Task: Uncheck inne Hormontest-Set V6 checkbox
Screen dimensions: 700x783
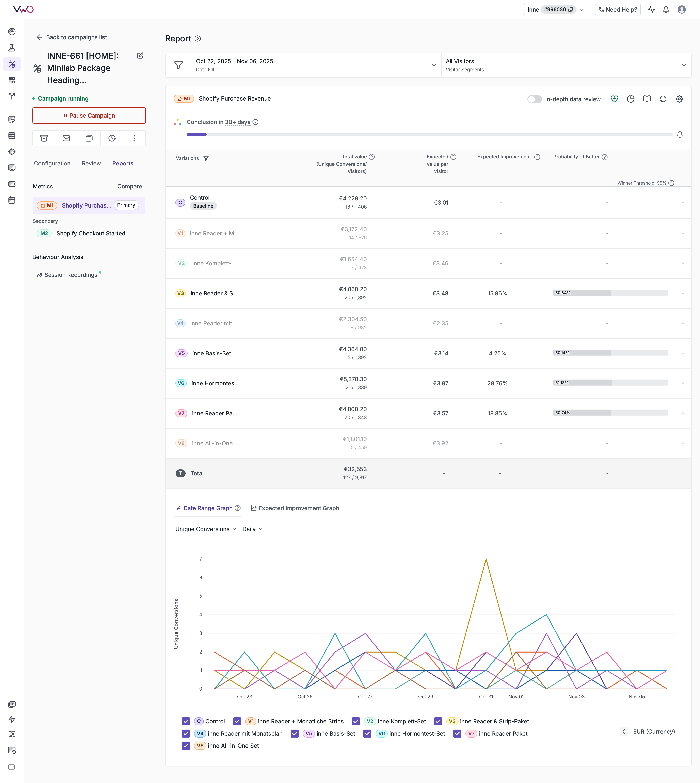Action: [x=367, y=734]
